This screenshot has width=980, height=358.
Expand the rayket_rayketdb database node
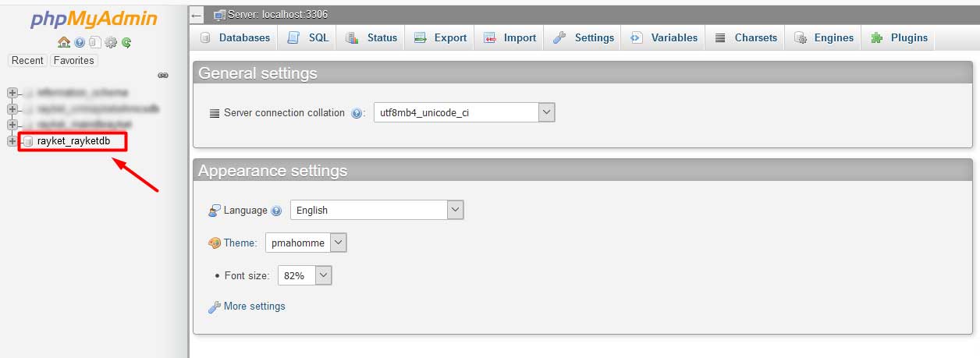pos(12,141)
